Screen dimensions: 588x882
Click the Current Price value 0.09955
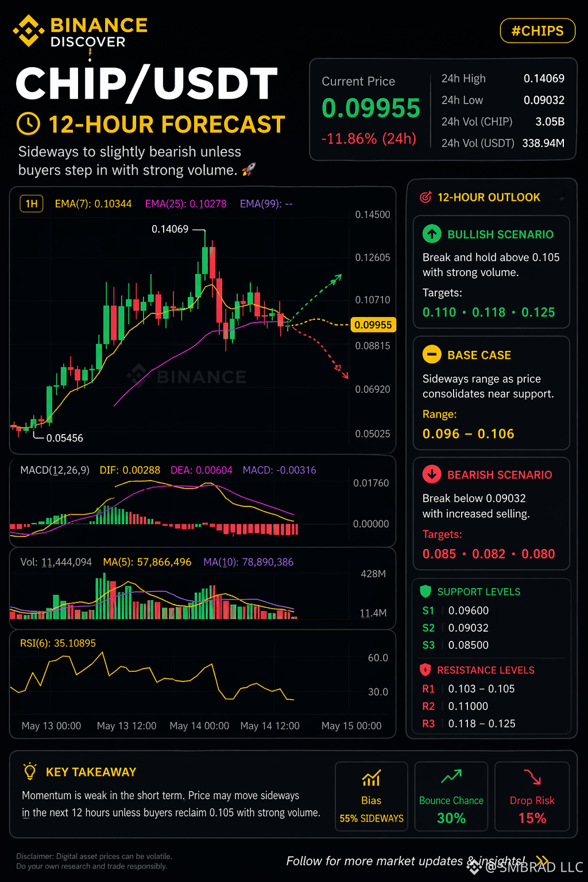[x=371, y=109]
